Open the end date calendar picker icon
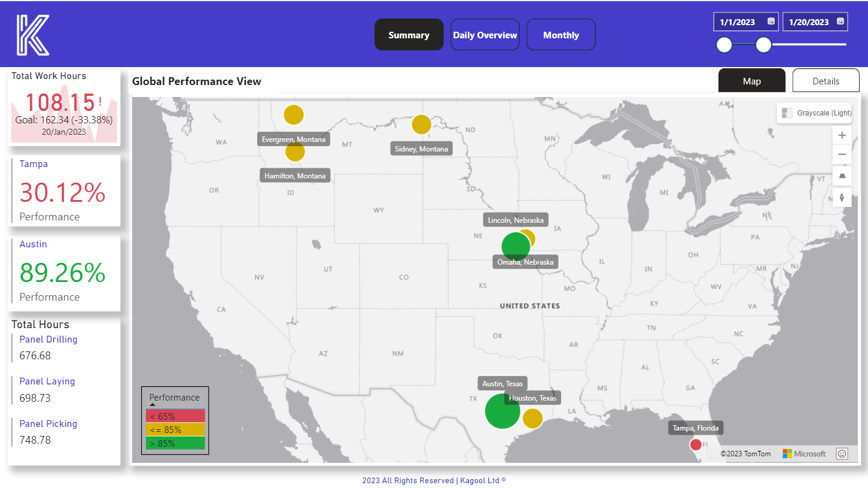 (x=840, y=22)
